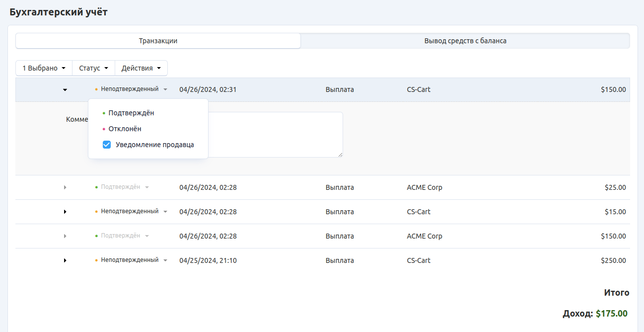This screenshot has height=332, width=644.
Task: Open the 'Транзакции' tab
Action: (158, 41)
